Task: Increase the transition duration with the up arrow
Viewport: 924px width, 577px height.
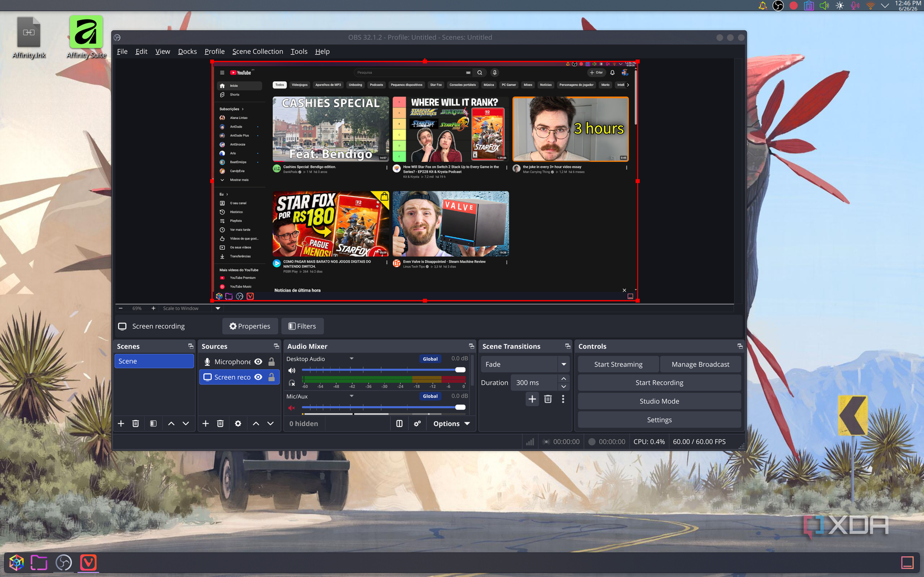Action: [564, 379]
